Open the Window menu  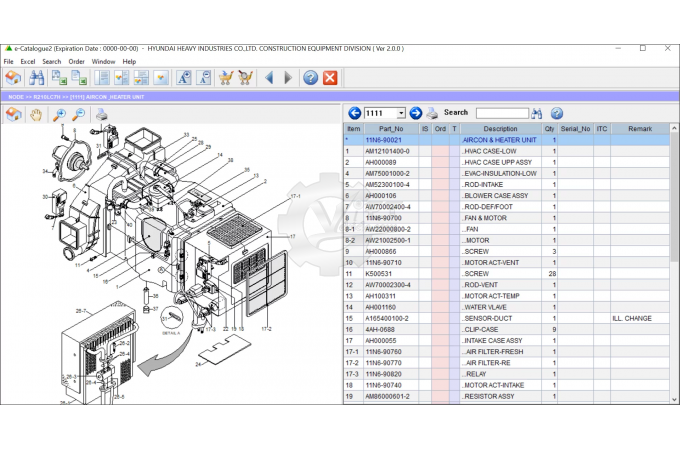[x=103, y=61]
